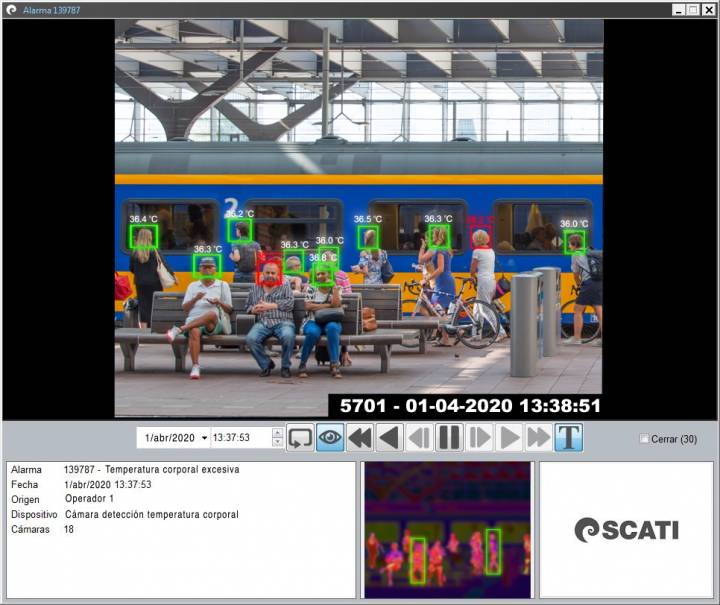Click the alarm text 'Temperatura corporal excesiva'
The height and width of the screenshot is (605, 720).
pyautogui.click(x=172, y=469)
